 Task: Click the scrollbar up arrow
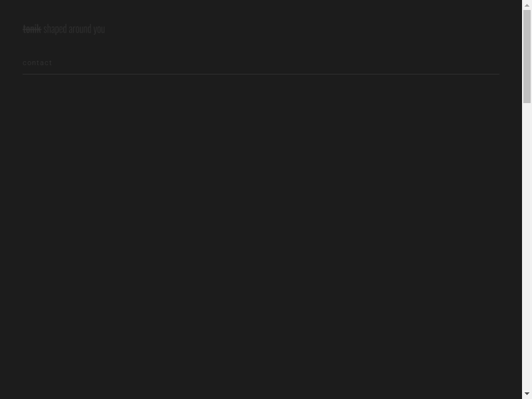527,5
